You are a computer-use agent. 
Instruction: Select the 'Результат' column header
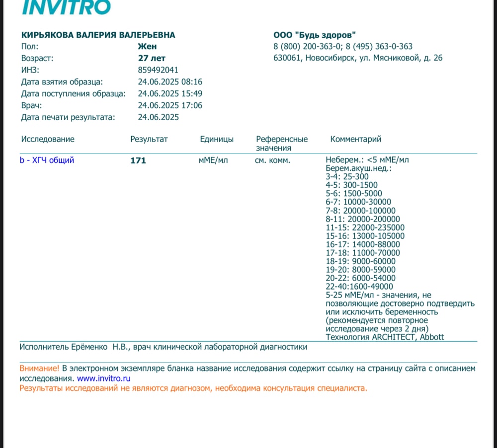149,140
